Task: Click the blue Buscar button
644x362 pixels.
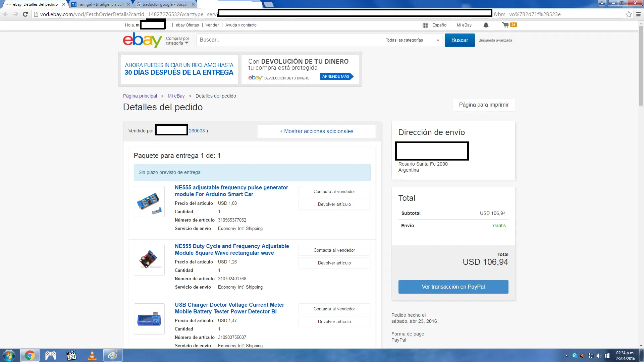Action: [460, 40]
